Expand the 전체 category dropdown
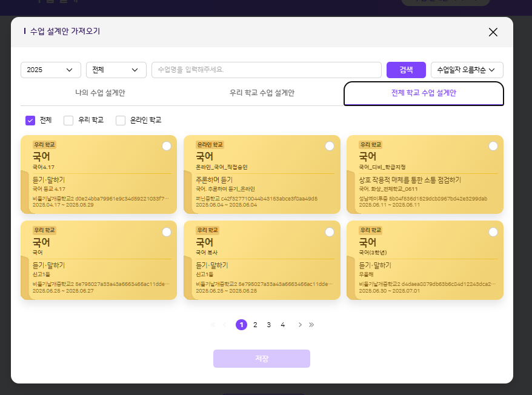The height and width of the screenshot is (395, 532). (x=116, y=70)
